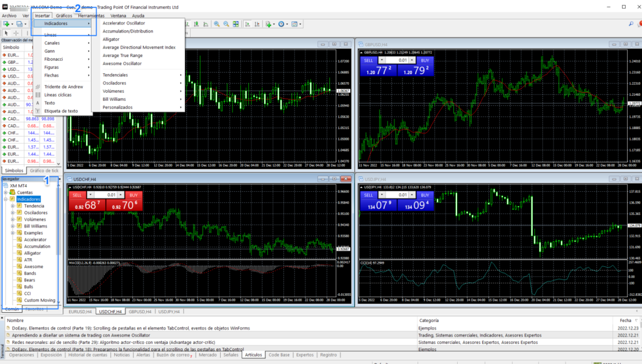Click the search magnifier icon at top right

coord(631,24)
